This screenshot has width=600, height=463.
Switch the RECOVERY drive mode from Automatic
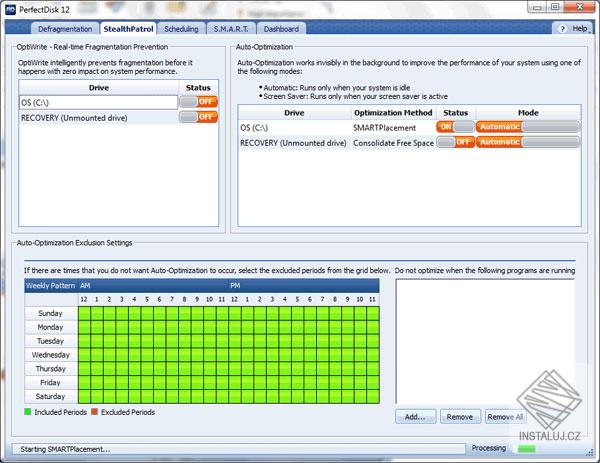(x=528, y=142)
